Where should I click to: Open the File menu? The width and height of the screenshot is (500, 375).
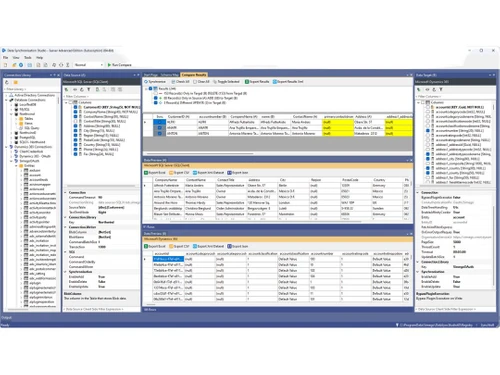click(6, 58)
